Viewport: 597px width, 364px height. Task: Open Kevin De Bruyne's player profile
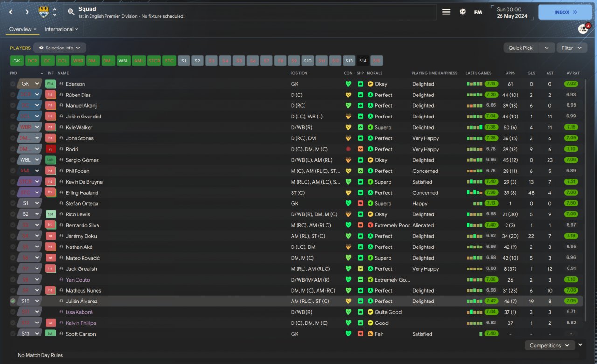(x=84, y=182)
